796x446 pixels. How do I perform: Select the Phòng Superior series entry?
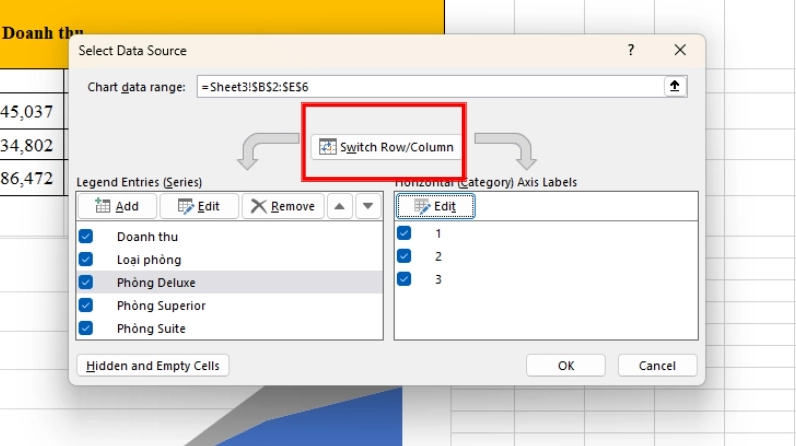tap(161, 305)
